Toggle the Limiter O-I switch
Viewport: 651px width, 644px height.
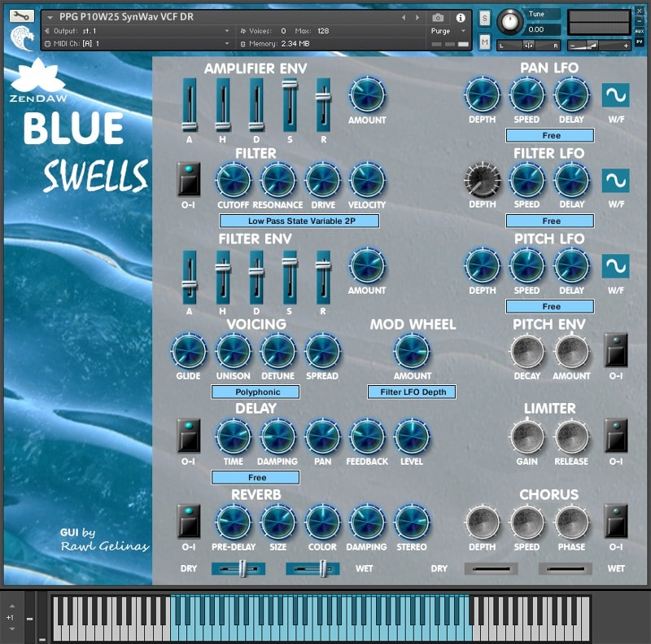click(x=616, y=436)
